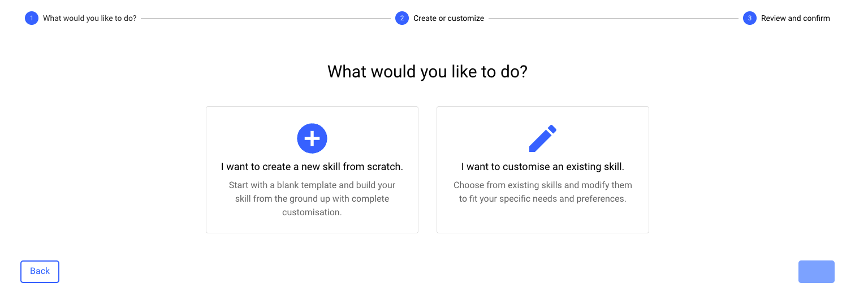This screenshot has height=300, width=868.
Task: Click the white plus sign inside the blue circle
Action: pyautogui.click(x=312, y=138)
